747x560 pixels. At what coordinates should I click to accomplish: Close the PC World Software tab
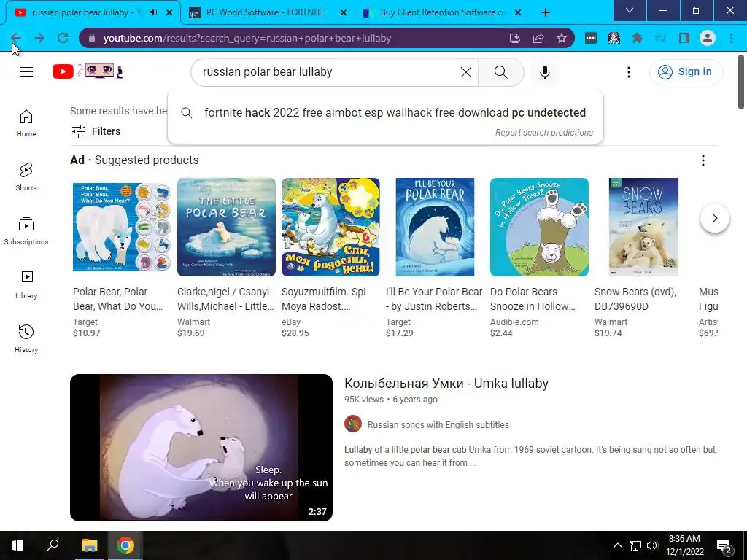pyautogui.click(x=343, y=12)
